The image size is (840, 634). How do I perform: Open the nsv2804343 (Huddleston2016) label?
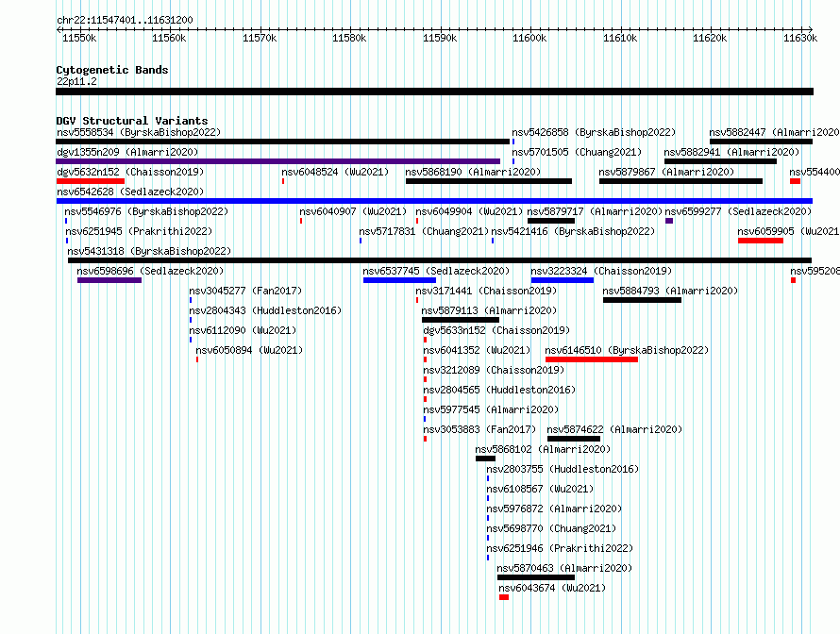click(265, 310)
